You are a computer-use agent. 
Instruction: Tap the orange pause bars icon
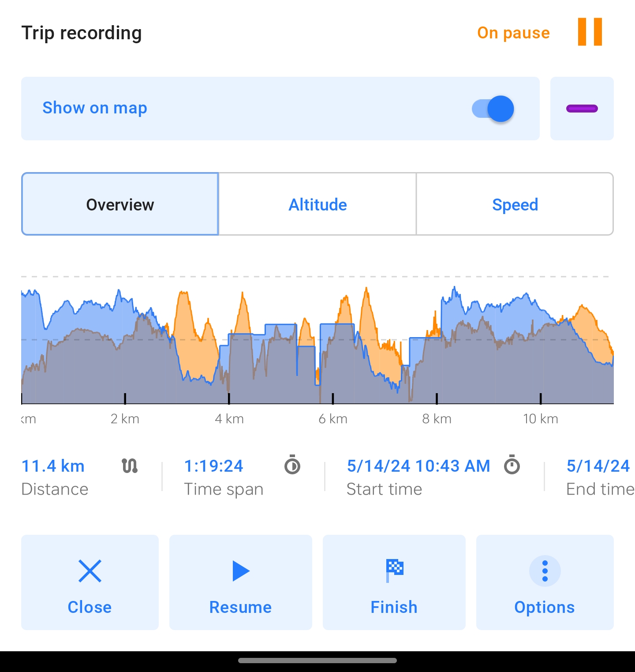[590, 32]
